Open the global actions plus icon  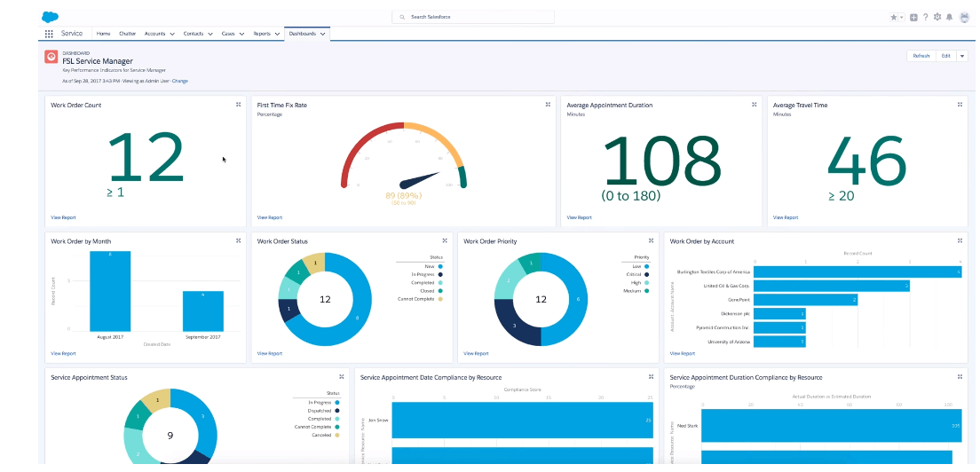[x=913, y=18]
